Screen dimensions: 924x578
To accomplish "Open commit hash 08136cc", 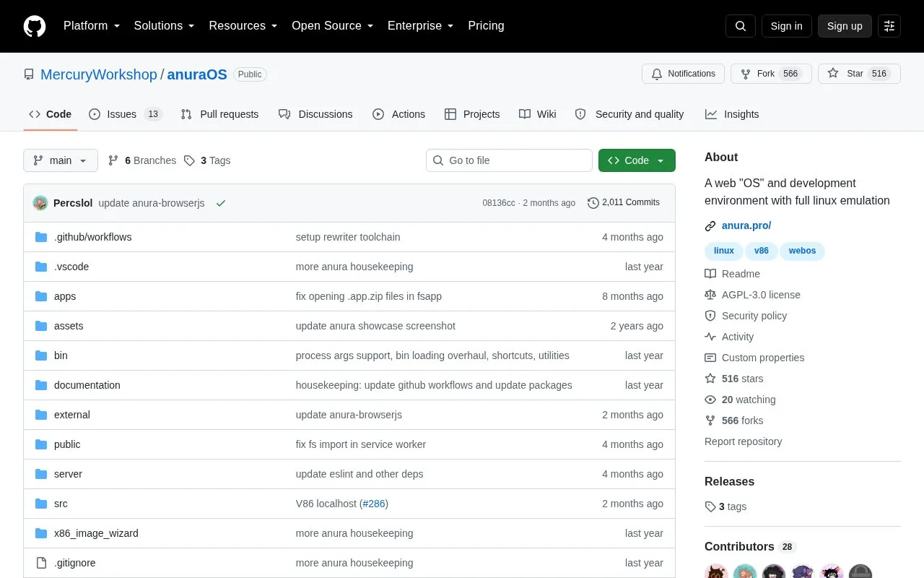I will click(x=499, y=203).
